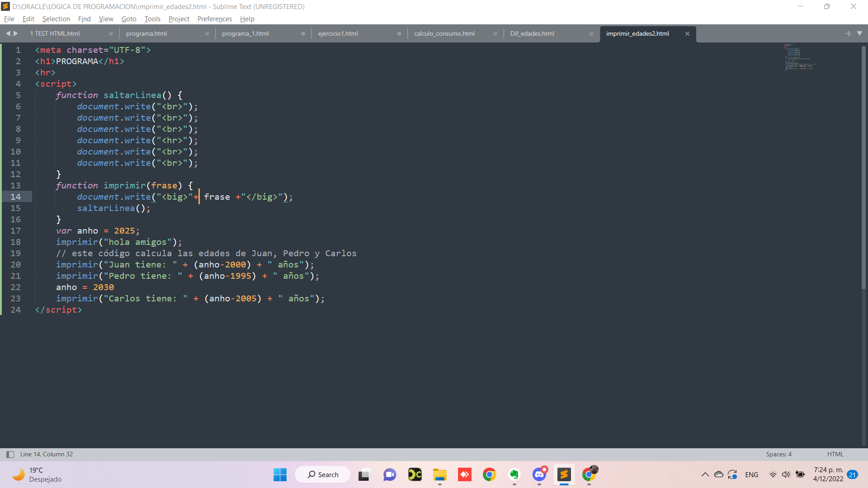Open the battery status icon
868x488 pixels.
[800, 474]
